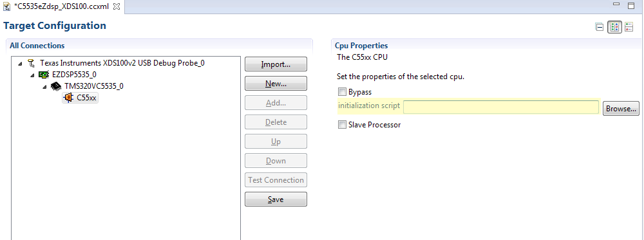Collapse the TMS320VC5535_0 tree node

[x=45, y=87]
